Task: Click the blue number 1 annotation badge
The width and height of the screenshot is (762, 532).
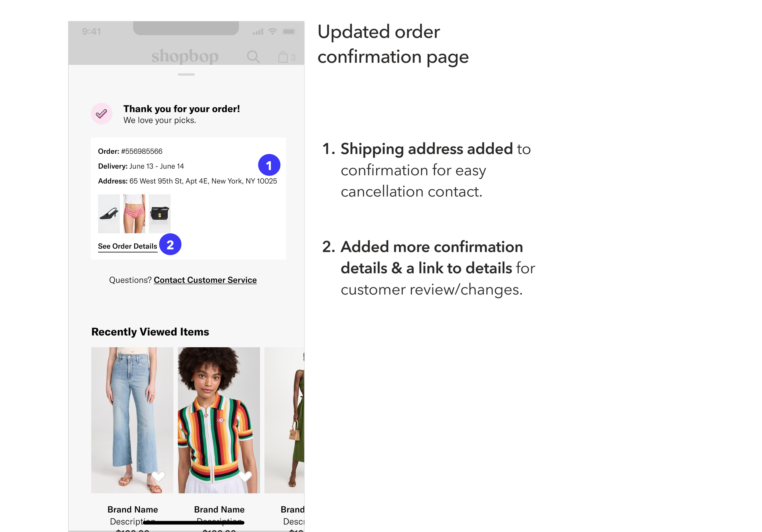Action: [269, 165]
